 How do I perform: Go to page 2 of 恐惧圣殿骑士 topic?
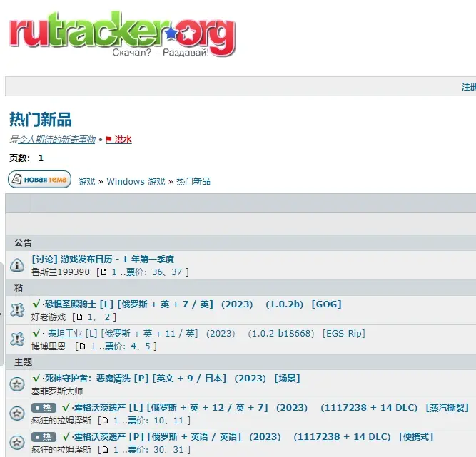107,317
